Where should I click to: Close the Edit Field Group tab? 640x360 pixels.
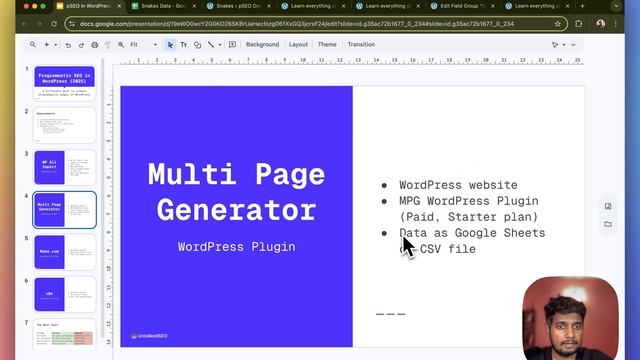click(x=493, y=6)
